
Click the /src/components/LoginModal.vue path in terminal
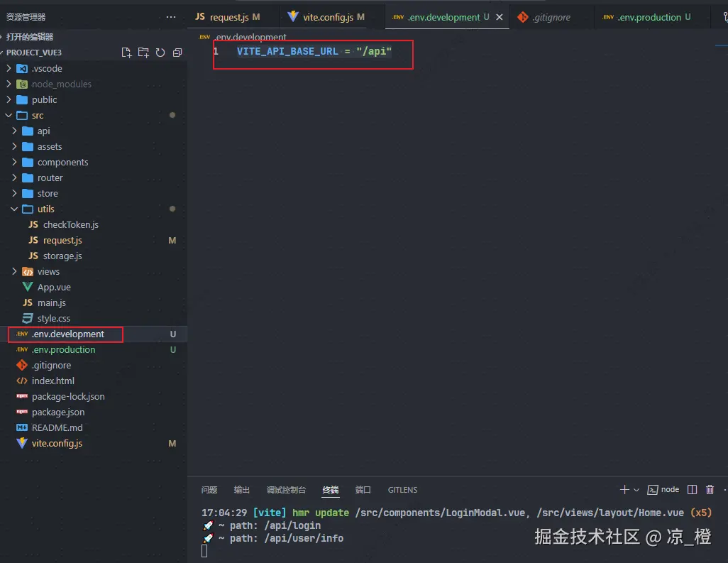pos(440,513)
